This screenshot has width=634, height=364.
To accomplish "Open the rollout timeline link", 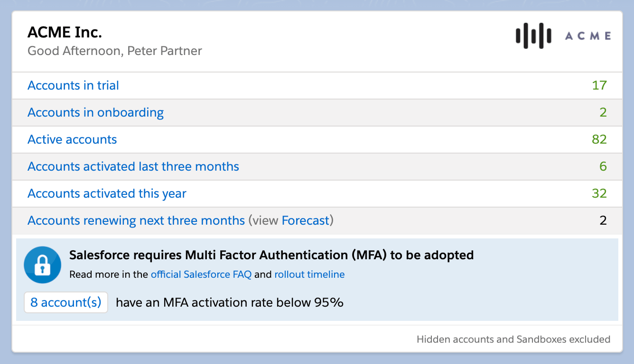I will tap(309, 274).
